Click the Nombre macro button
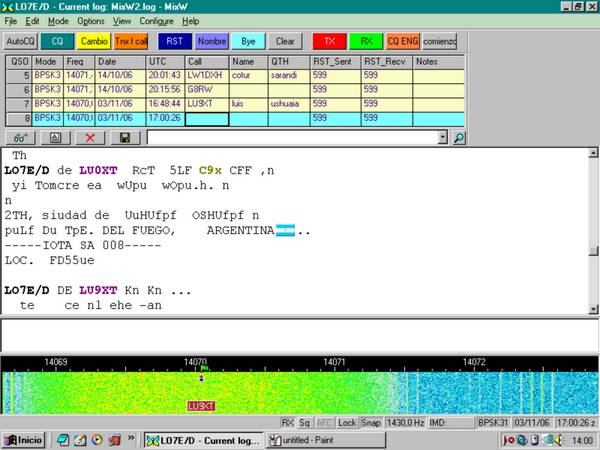 click(x=212, y=41)
